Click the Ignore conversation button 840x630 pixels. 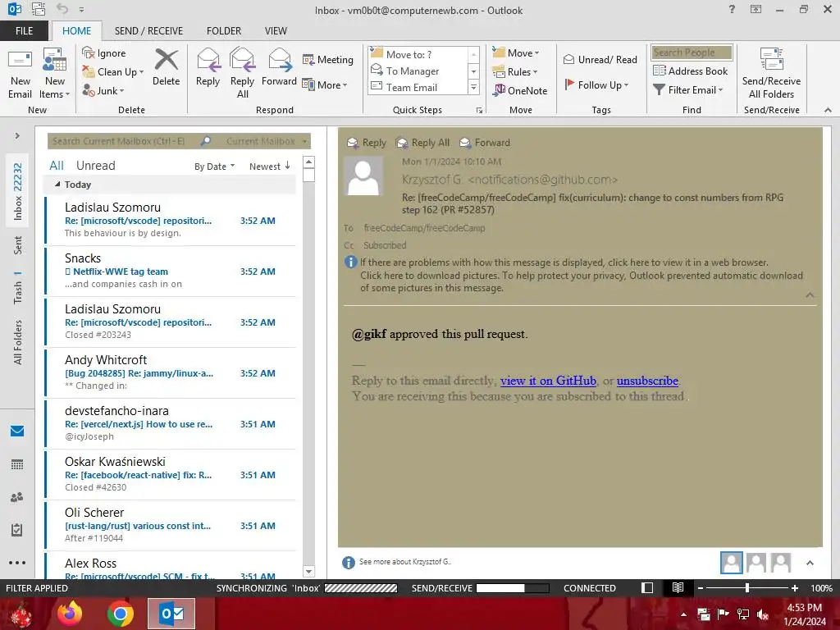coord(104,53)
